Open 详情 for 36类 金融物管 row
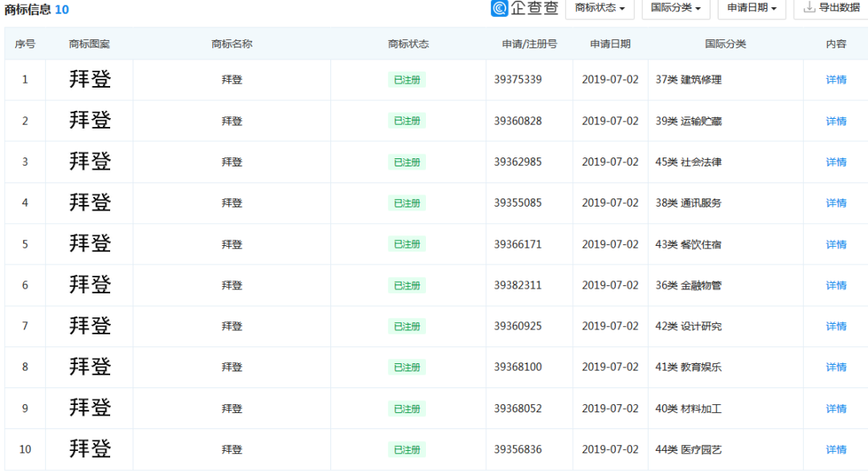Image resolution: width=868 pixels, height=475 pixels. pyautogui.click(x=836, y=285)
